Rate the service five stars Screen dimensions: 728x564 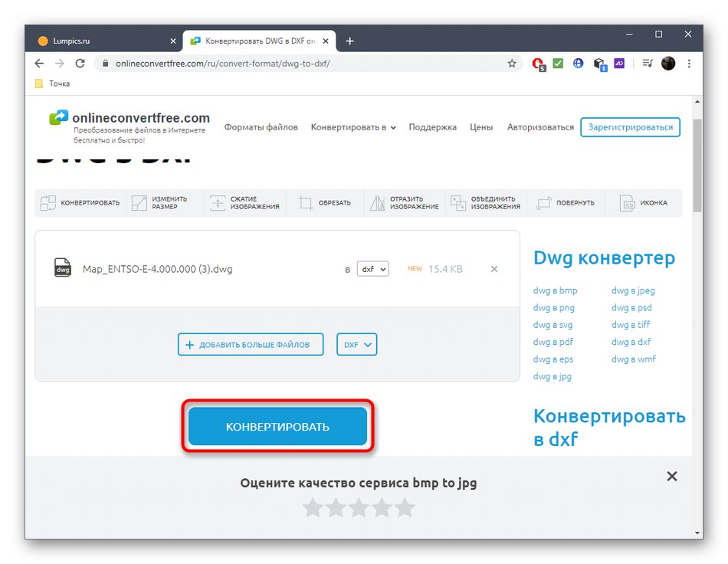coord(405,507)
